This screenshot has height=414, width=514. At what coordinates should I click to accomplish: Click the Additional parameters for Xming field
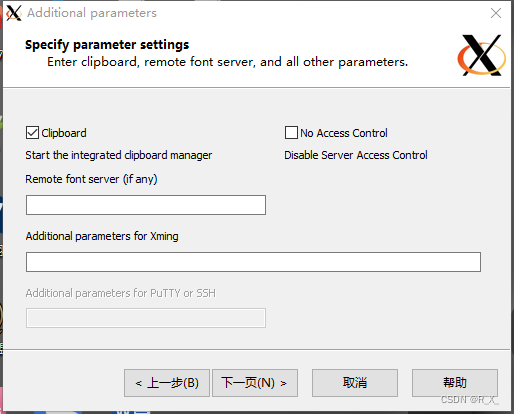253,262
